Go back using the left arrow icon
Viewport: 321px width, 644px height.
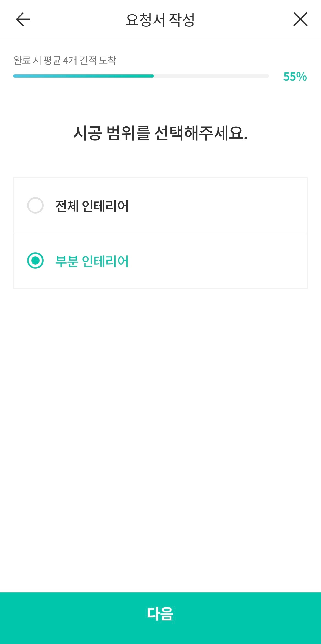click(x=23, y=19)
